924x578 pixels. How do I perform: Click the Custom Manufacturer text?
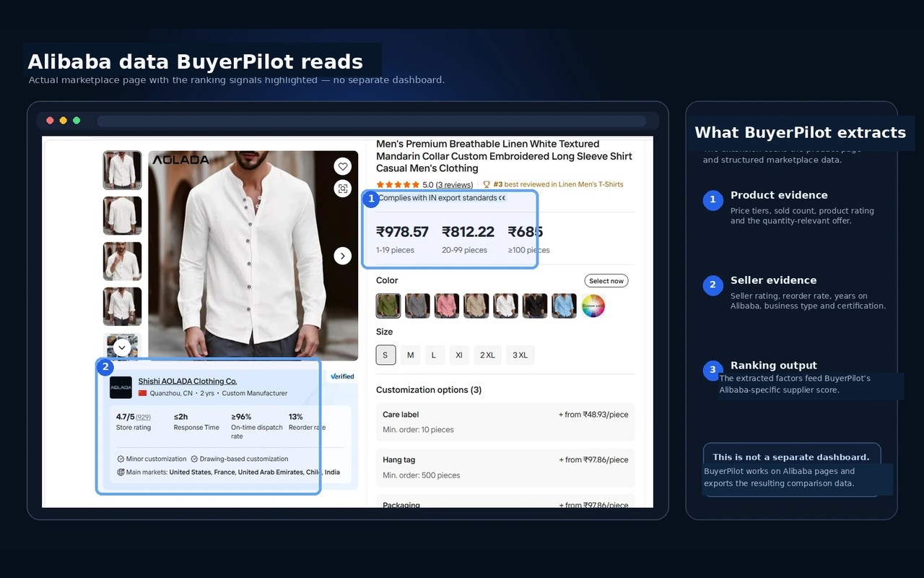pyautogui.click(x=255, y=394)
